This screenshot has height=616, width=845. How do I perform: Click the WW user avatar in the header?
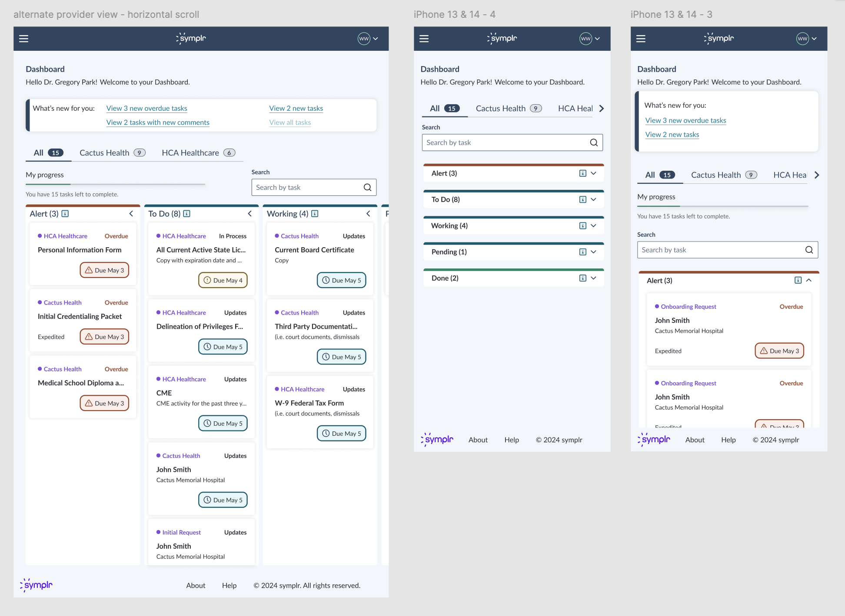363,39
